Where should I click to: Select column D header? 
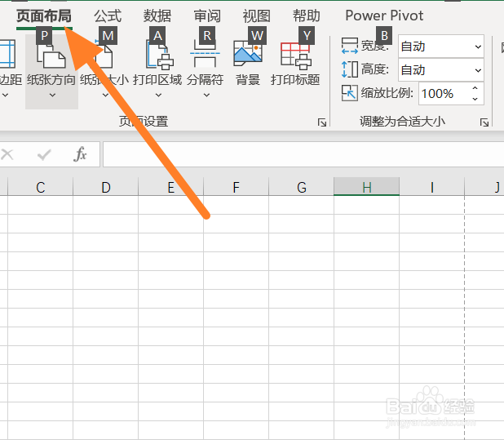click(x=106, y=187)
